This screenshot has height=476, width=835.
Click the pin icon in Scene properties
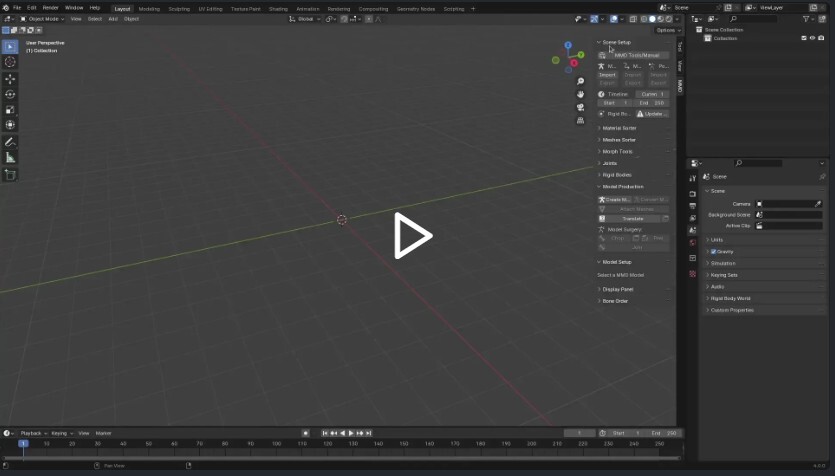coord(822,177)
